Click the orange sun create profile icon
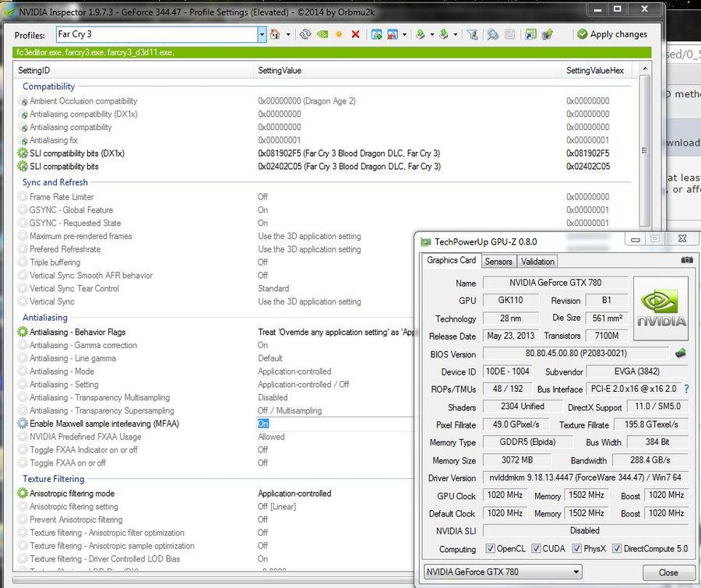Image resolution: width=701 pixels, height=588 pixels. 339,34
